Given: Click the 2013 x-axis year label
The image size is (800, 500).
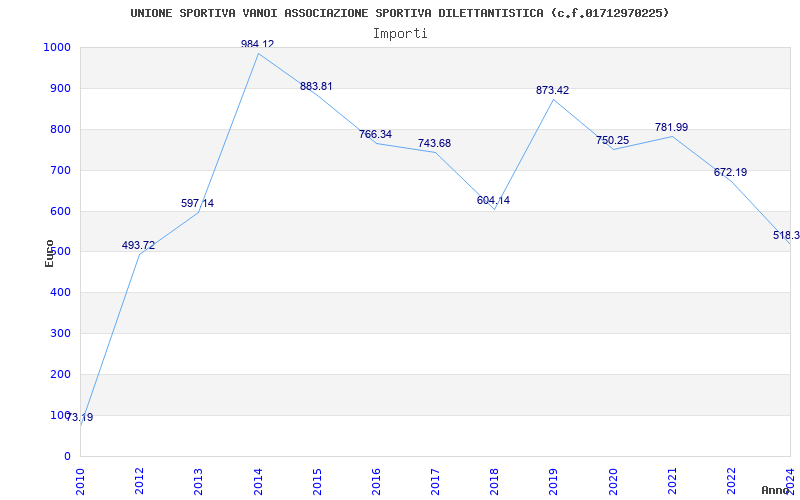Looking at the screenshot, I should tap(198, 481).
